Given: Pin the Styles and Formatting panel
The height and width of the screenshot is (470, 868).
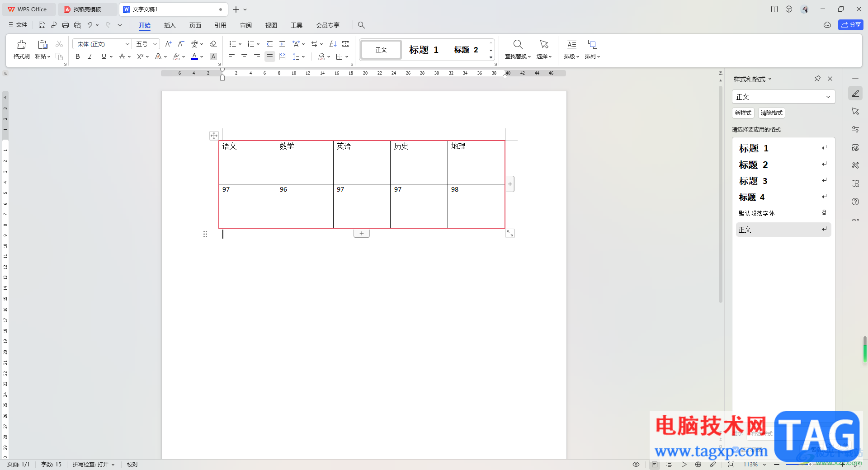Looking at the screenshot, I should click(817, 79).
